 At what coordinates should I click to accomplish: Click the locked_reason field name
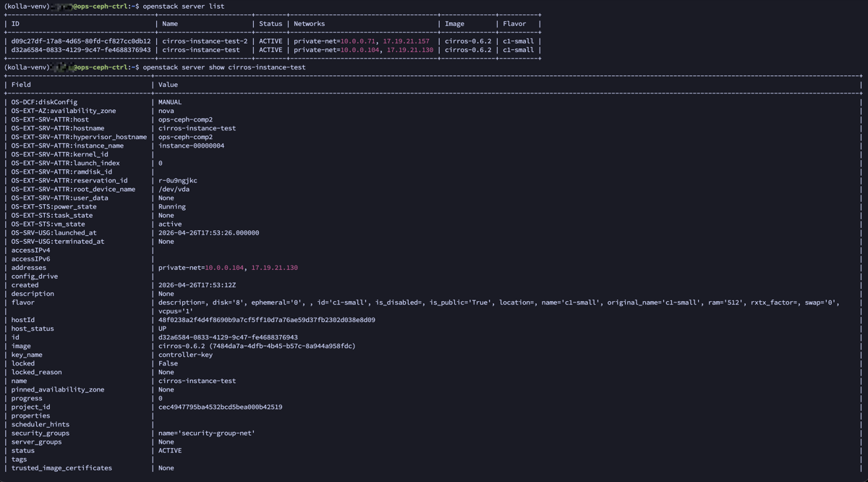[x=37, y=371]
